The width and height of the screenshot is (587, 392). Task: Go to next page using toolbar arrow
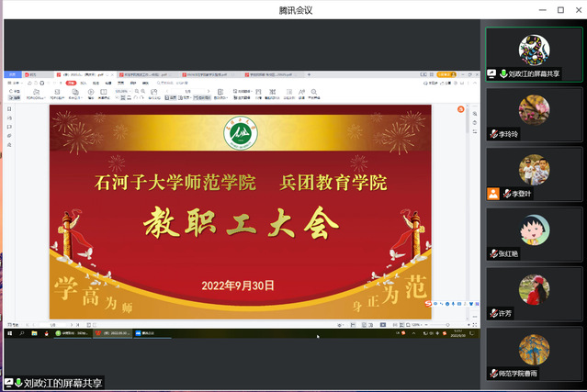click(209, 91)
